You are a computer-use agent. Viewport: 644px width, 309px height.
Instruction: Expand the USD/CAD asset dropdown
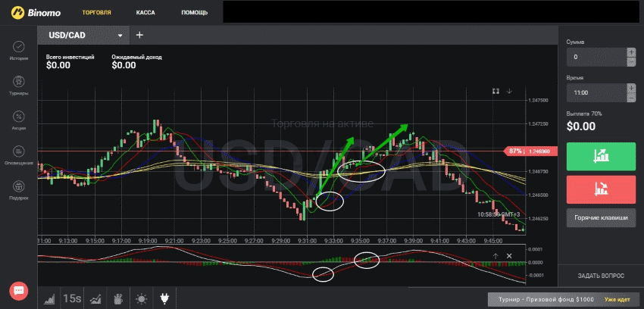[x=120, y=36]
